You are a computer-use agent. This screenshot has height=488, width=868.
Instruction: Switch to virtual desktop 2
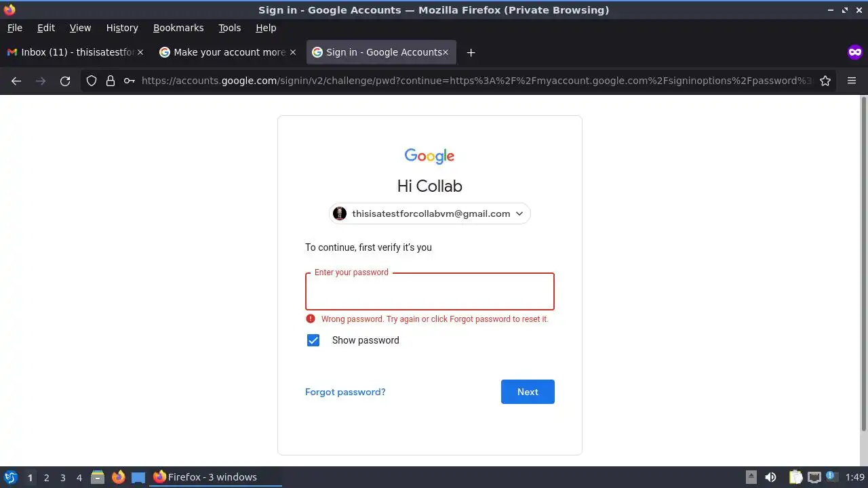coord(46,477)
